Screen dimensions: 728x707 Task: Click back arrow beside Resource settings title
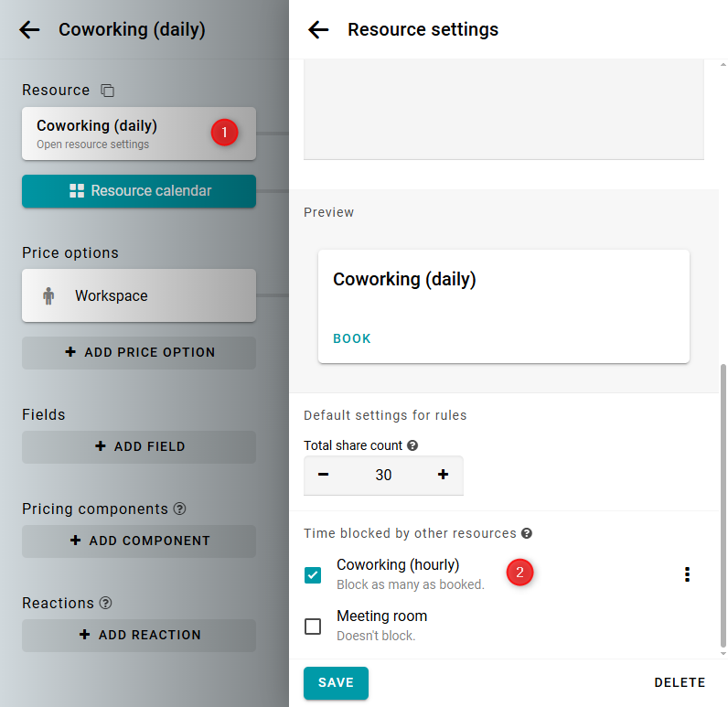coord(318,29)
